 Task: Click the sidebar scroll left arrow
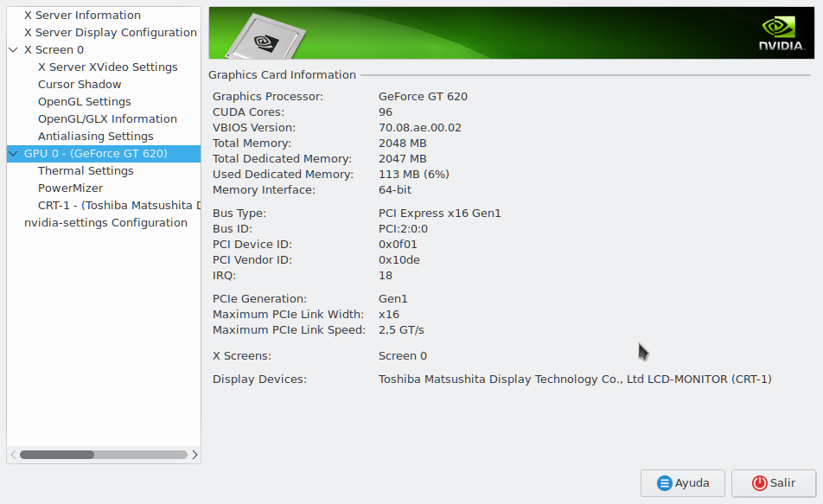click(13, 455)
